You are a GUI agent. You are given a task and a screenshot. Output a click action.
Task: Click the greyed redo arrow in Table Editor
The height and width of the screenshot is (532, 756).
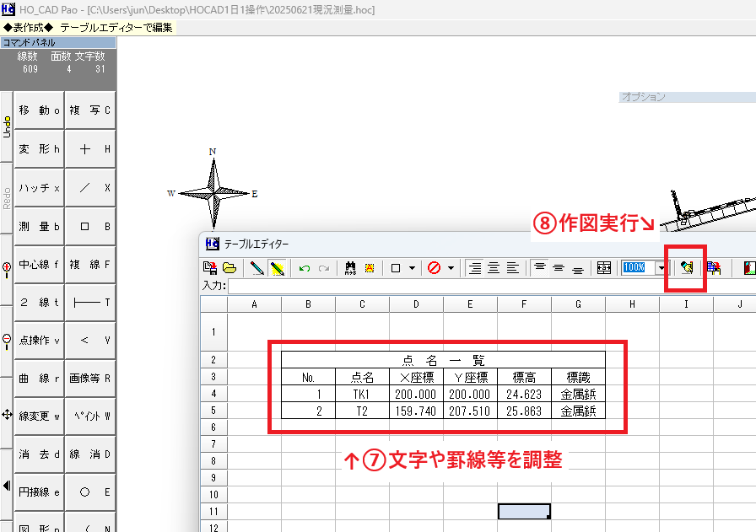click(324, 268)
